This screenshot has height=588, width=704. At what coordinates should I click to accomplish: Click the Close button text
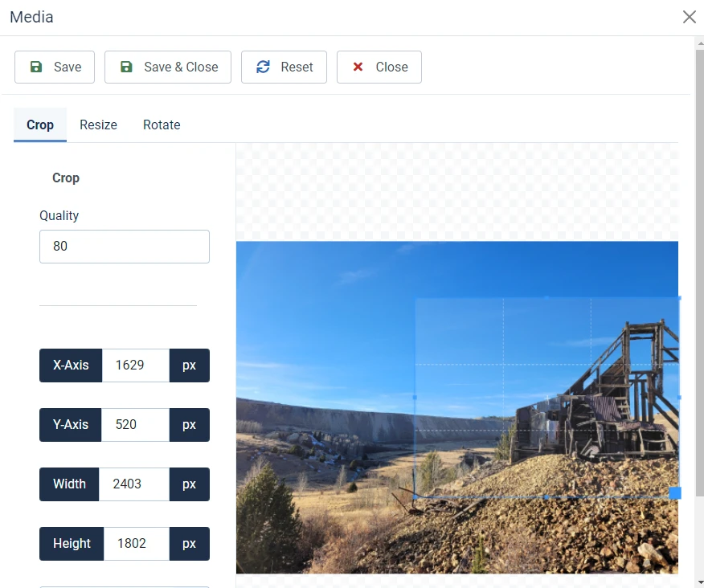tap(391, 67)
